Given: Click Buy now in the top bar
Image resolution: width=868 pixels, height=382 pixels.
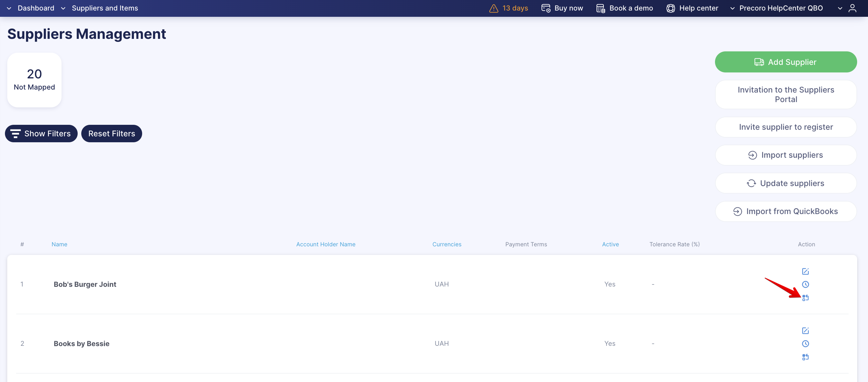Looking at the screenshot, I should [x=569, y=8].
